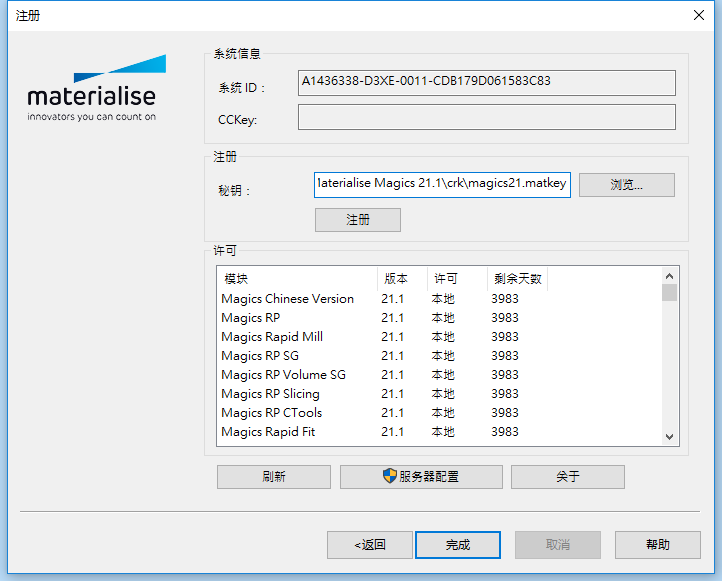This screenshot has width=722, height=581.
Task: Open help via the 帮助 button
Action: tap(657, 545)
